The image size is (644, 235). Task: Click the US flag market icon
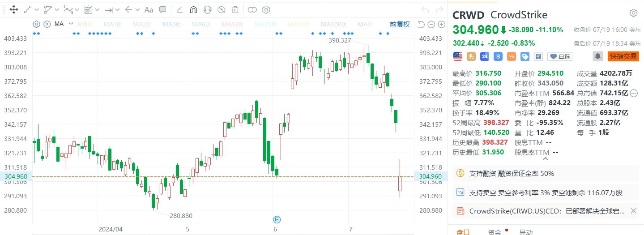(x=457, y=56)
